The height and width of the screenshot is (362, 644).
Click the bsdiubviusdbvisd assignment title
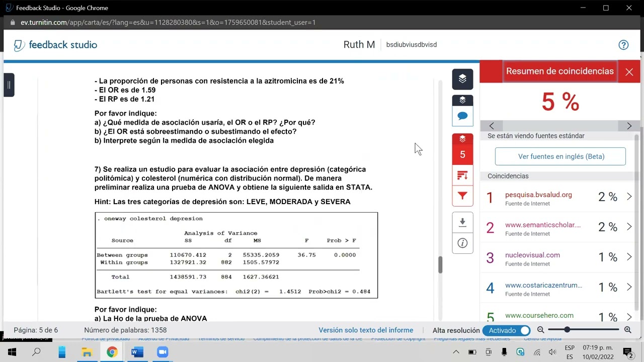[x=412, y=45]
